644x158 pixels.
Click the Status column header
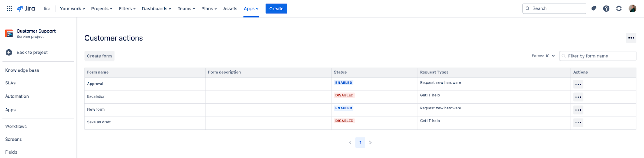click(340, 72)
